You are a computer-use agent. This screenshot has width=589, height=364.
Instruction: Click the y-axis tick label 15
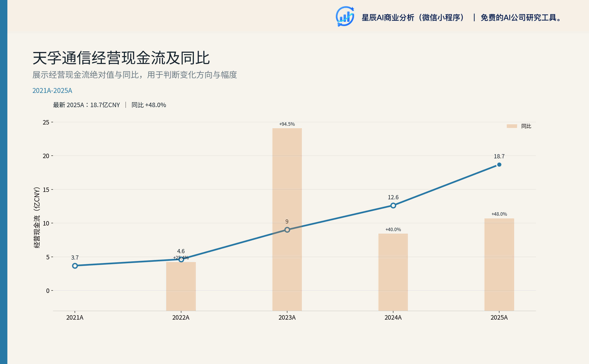[46, 190]
